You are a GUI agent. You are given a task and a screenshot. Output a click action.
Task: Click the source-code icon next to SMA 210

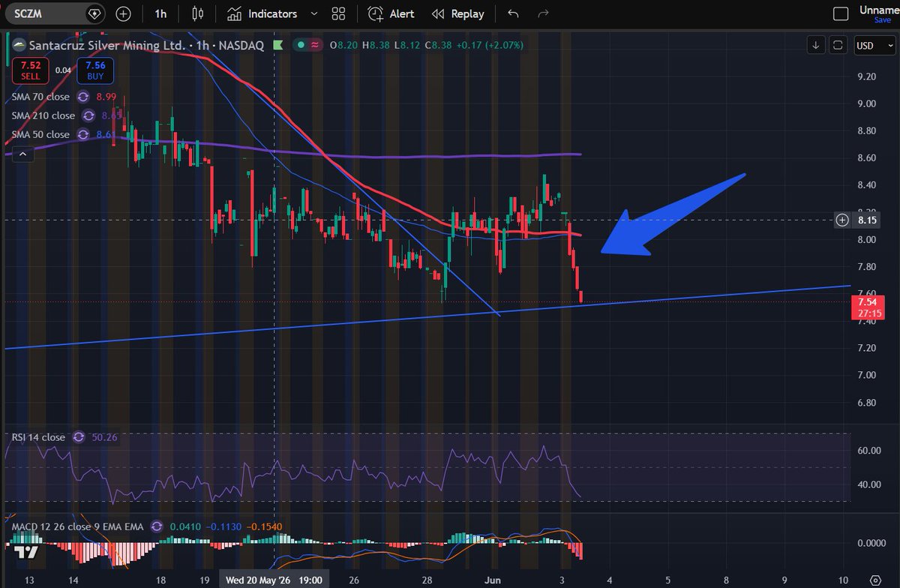[x=88, y=115]
